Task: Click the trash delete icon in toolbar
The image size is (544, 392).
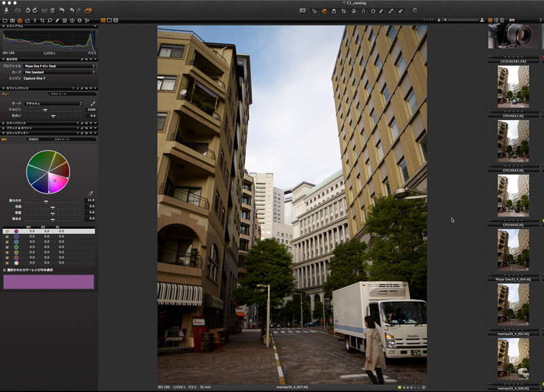Action: coord(52,11)
